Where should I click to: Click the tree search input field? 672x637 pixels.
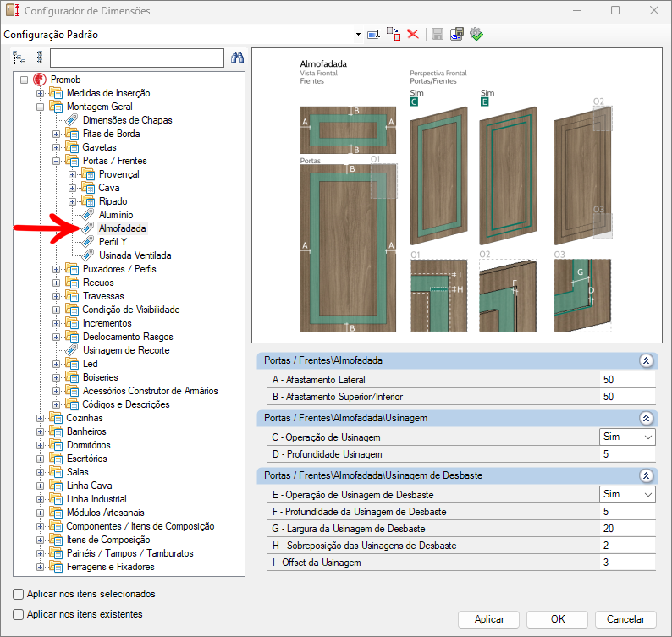click(x=137, y=58)
